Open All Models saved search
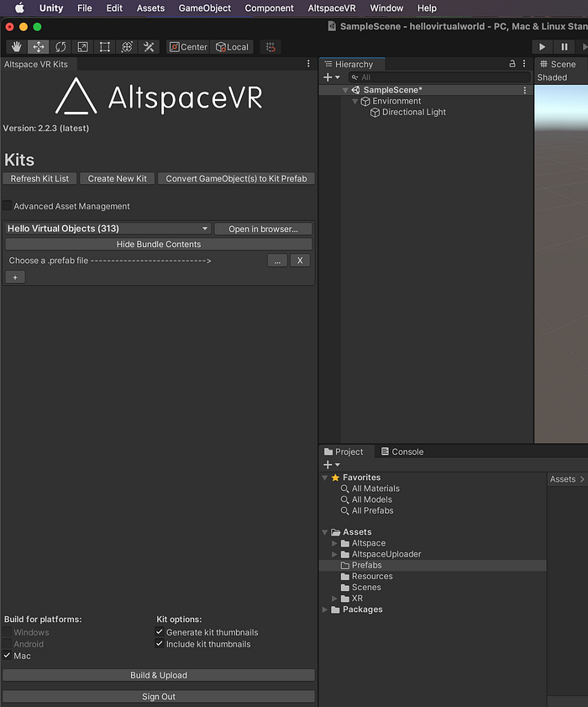The width and height of the screenshot is (588, 707). click(x=371, y=499)
